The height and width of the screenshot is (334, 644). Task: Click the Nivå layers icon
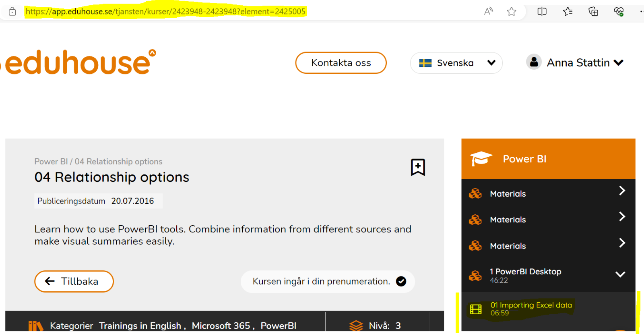(x=356, y=326)
